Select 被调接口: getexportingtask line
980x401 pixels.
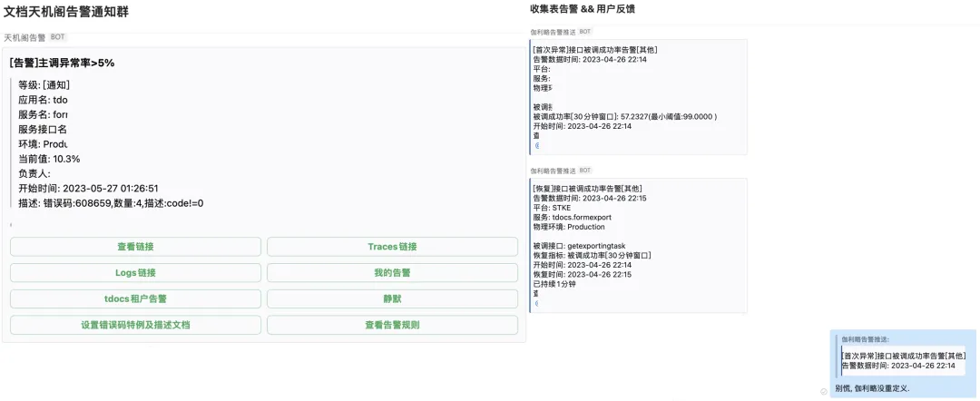579,246
